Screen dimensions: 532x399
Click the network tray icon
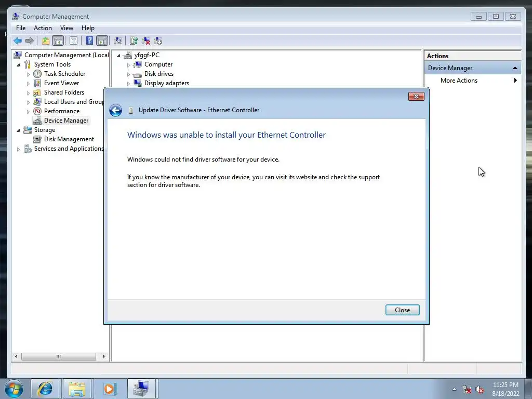tap(467, 389)
